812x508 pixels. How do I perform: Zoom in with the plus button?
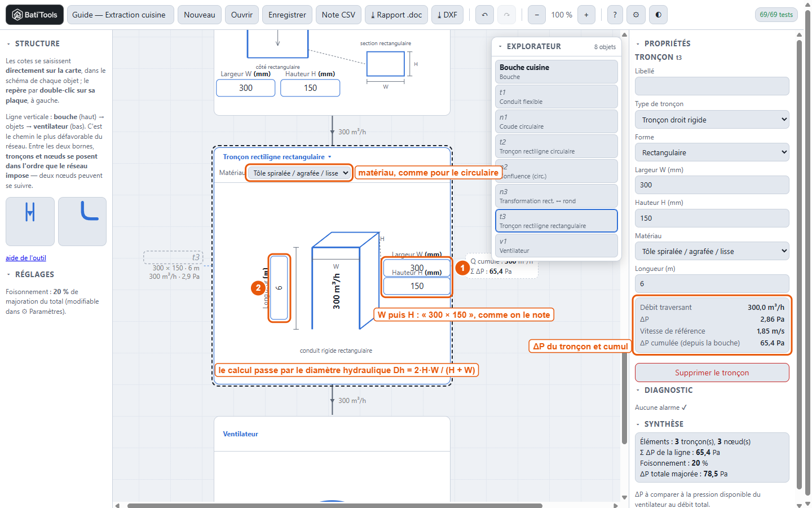(586, 15)
